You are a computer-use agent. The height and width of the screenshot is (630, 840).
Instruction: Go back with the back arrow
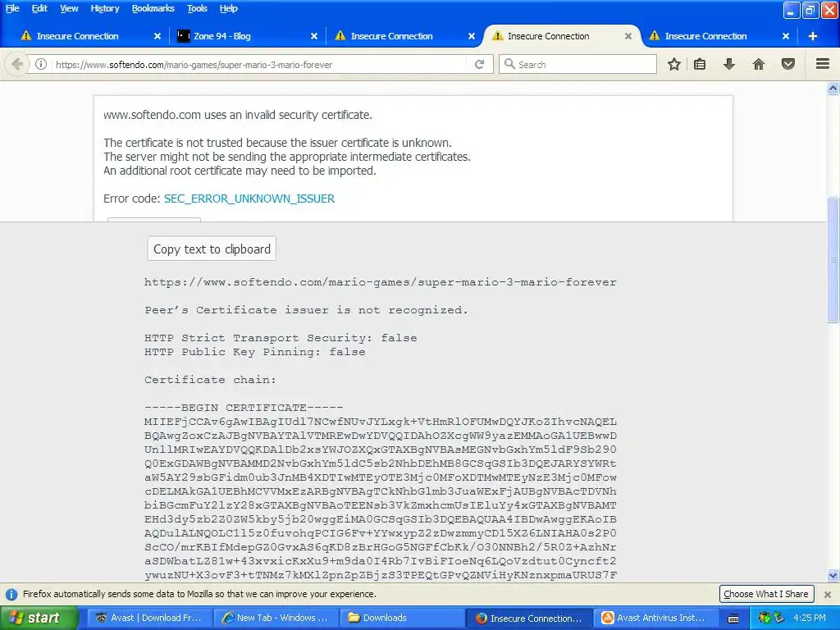17,64
